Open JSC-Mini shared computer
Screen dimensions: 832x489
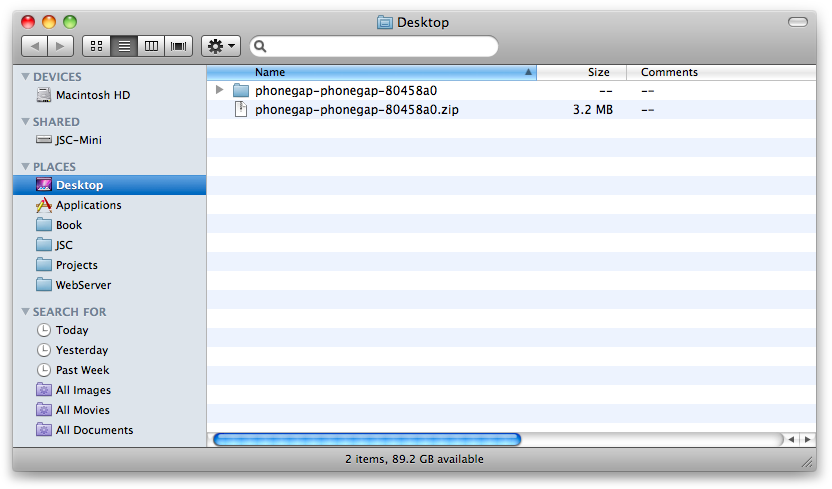point(78,140)
